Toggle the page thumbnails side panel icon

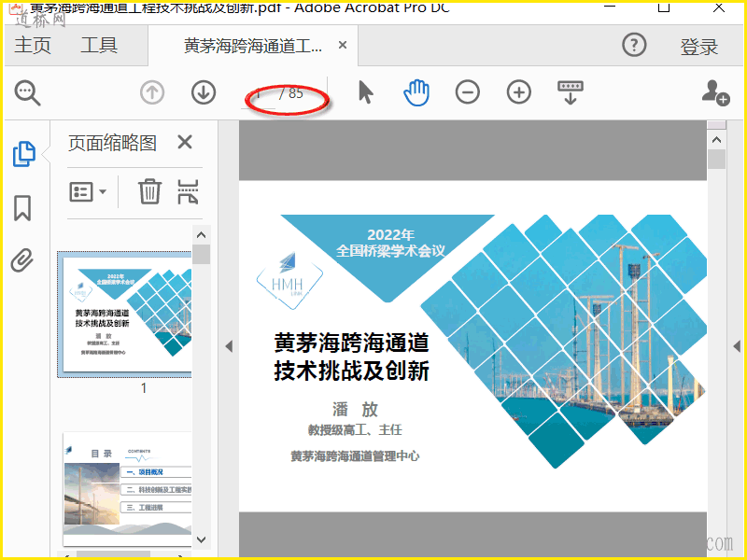tap(24, 154)
